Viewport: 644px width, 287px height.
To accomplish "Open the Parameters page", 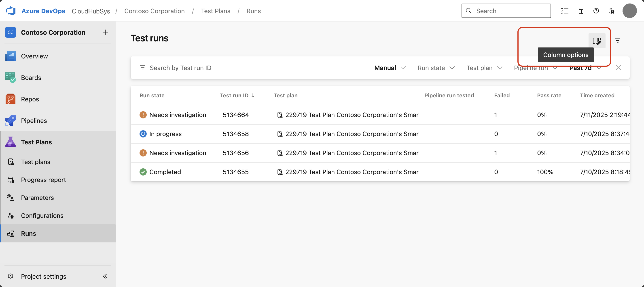I will coord(37,198).
